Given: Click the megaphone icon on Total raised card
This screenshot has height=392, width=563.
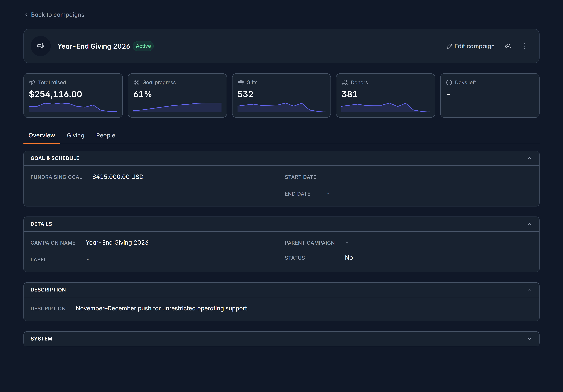Looking at the screenshot, I should (x=32, y=83).
